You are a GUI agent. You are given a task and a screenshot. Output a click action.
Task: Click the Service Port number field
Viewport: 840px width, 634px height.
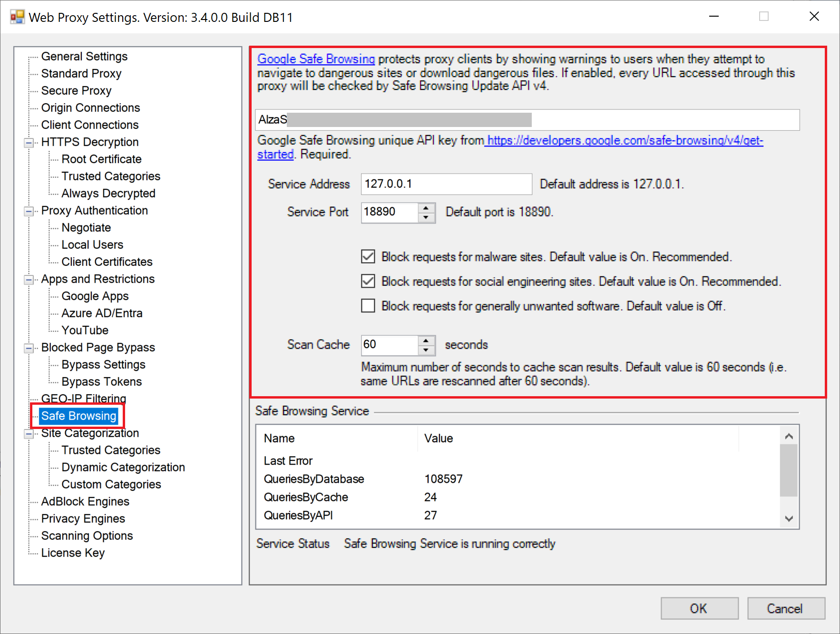tap(390, 212)
